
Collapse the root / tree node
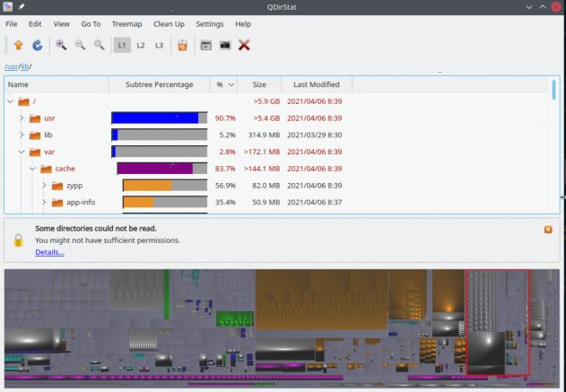point(10,101)
